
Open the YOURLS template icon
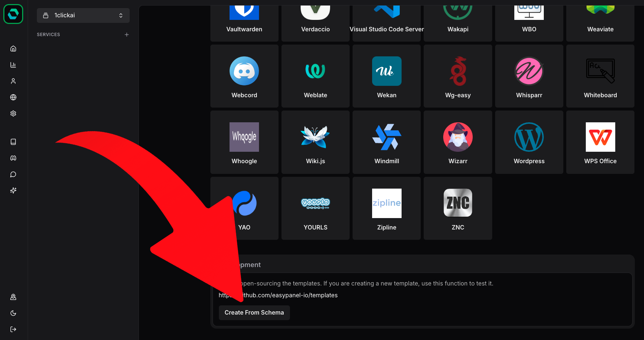pos(315,203)
